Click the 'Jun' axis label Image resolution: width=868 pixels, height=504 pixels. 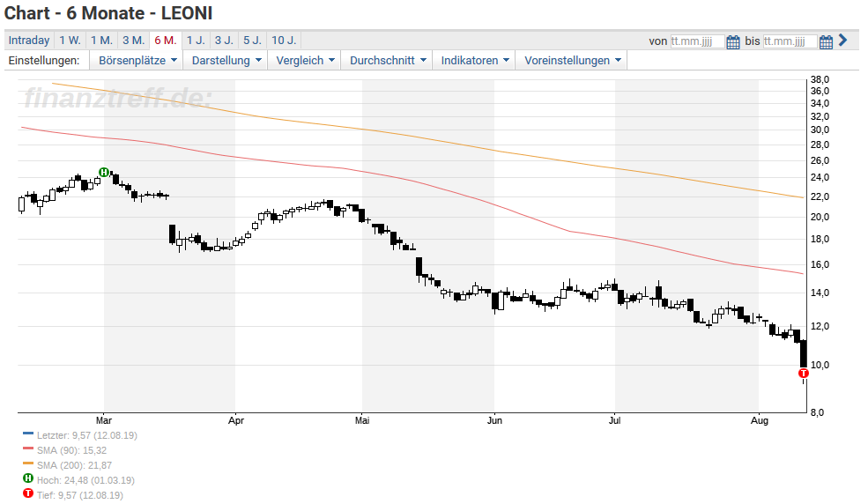click(x=494, y=420)
